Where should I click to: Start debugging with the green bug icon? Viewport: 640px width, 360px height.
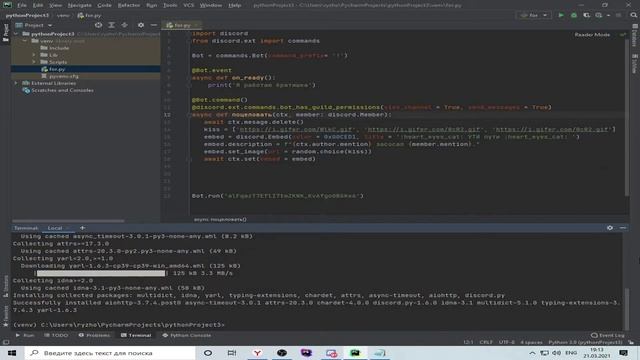point(574,15)
